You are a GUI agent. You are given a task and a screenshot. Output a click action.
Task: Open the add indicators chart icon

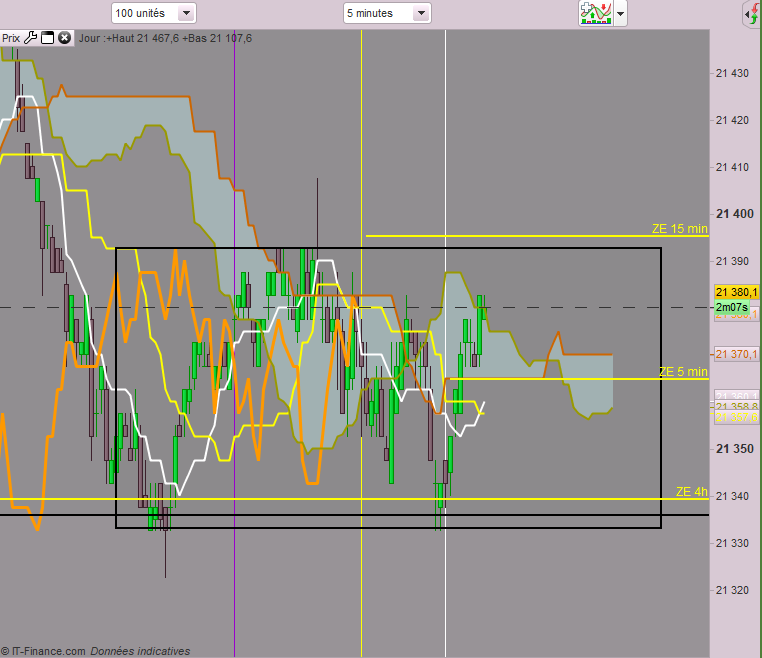tap(596, 13)
